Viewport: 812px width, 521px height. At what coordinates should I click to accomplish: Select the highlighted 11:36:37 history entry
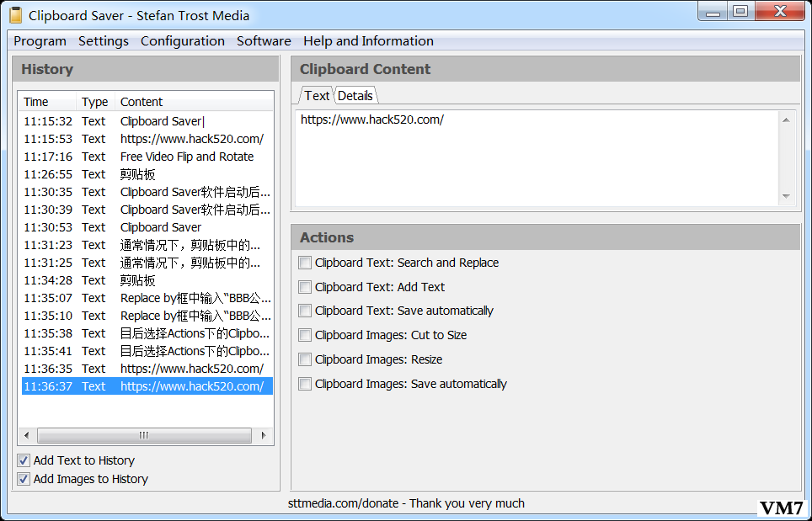(x=147, y=386)
